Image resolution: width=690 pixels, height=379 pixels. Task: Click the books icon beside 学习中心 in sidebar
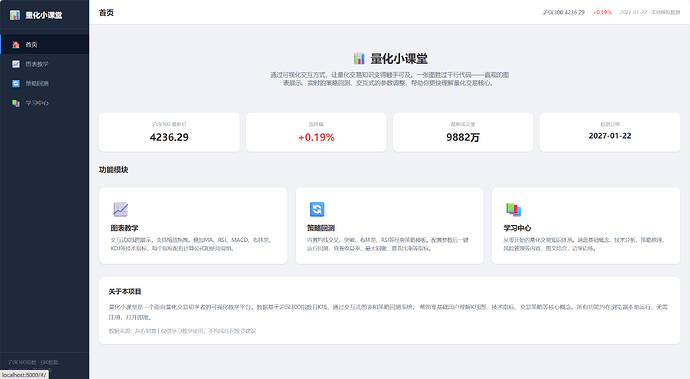click(x=16, y=103)
